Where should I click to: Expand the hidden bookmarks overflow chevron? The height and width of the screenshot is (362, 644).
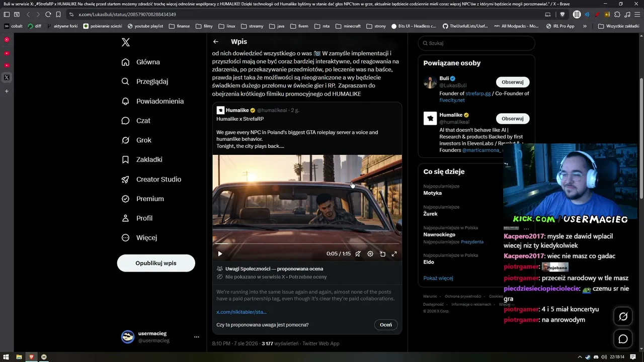pos(585,26)
